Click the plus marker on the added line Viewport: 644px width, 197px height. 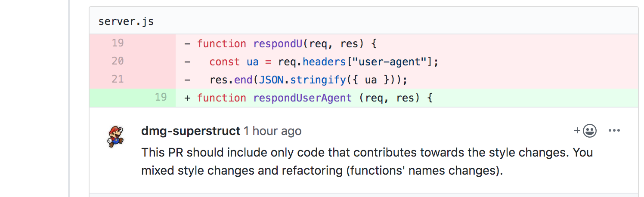point(187,98)
